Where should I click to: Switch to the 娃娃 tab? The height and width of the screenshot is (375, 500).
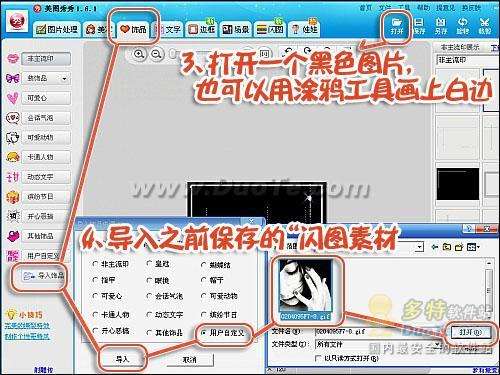click(304, 29)
